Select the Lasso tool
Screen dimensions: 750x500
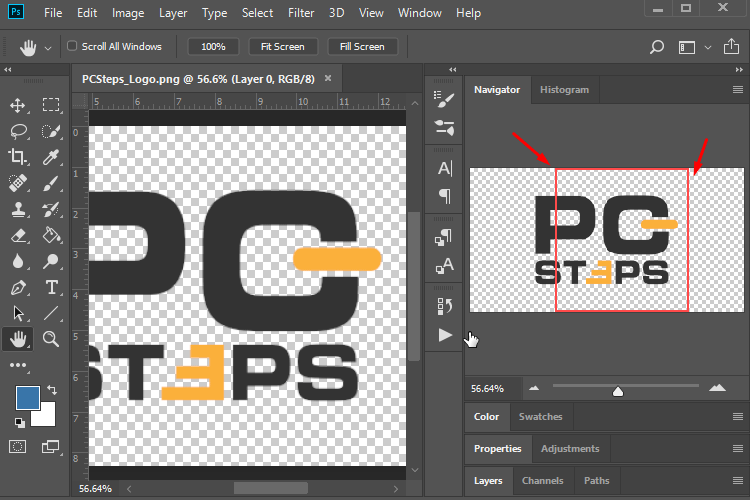(x=18, y=131)
